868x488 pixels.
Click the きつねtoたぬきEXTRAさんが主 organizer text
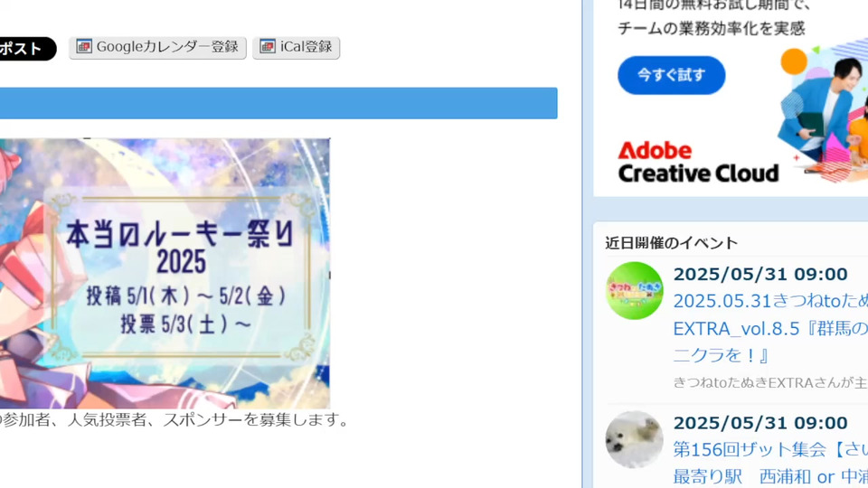pos(770,383)
